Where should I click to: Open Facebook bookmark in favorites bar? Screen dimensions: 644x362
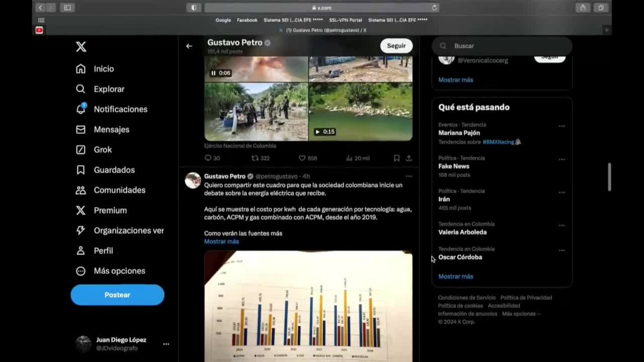247,20
